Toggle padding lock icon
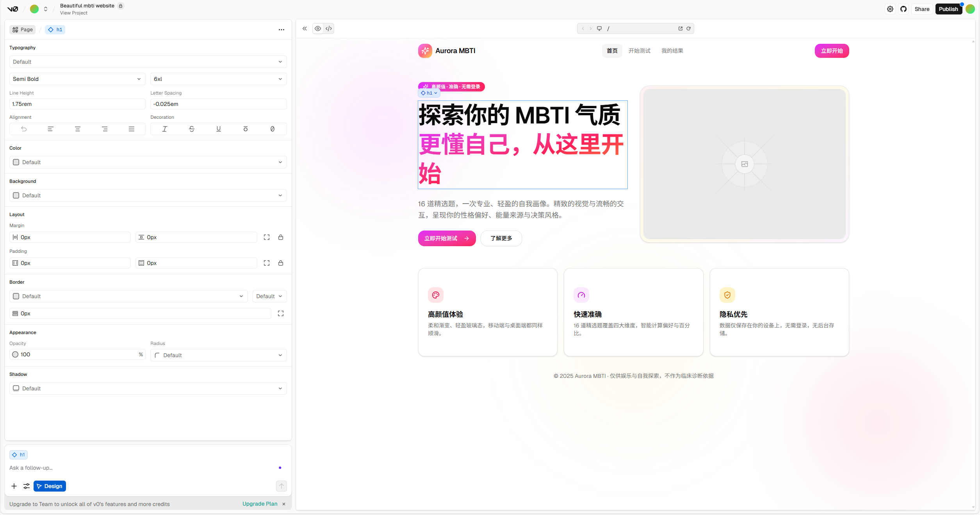The height and width of the screenshot is (515, 980). point(280,263)
